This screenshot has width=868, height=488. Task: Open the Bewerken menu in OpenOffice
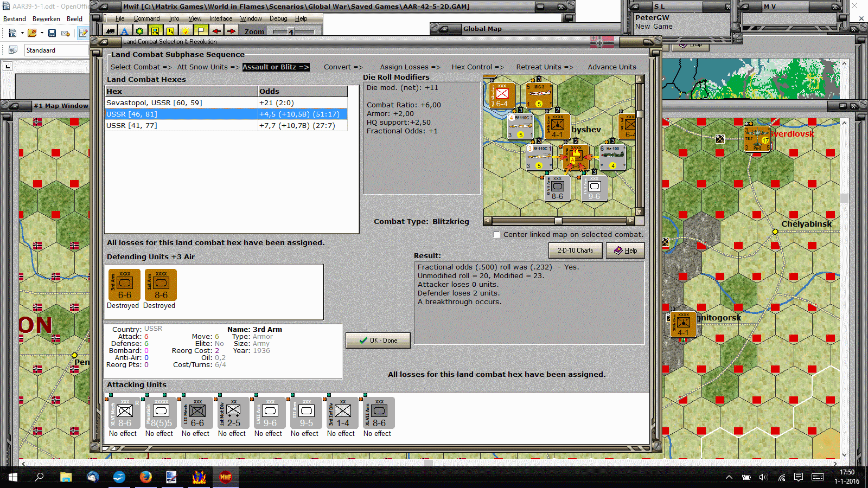click(x=47, y=19)
